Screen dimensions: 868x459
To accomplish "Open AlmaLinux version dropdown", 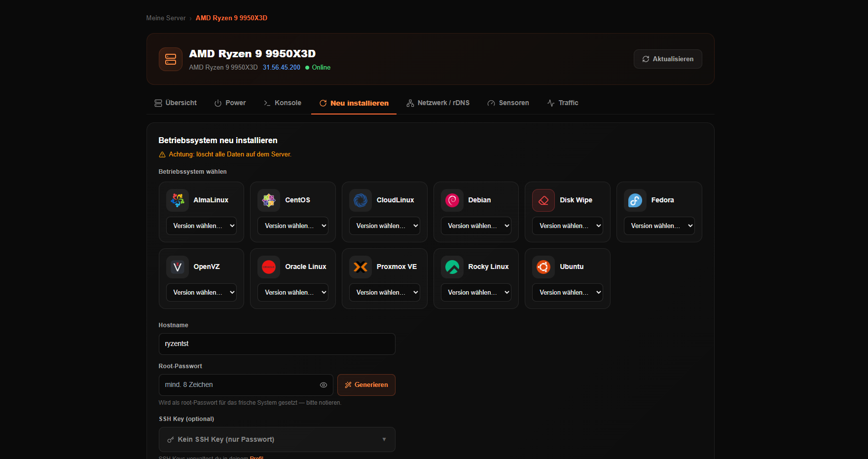I will coord(201,226).
